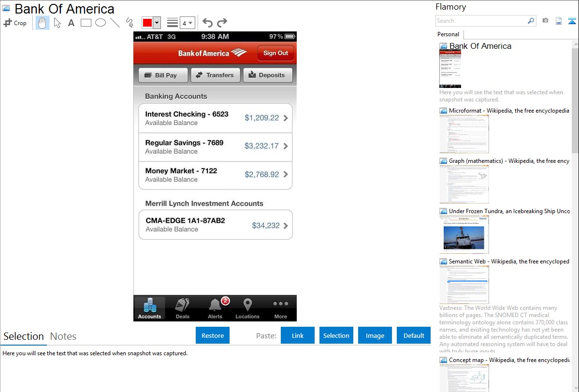
Task: Select the straight line tool
Action: 115,23
